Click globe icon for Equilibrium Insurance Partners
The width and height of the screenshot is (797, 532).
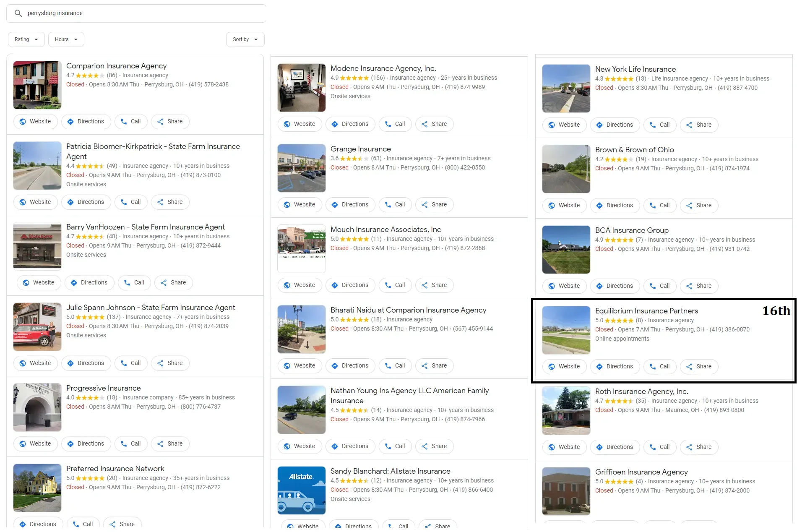point(552,367)
